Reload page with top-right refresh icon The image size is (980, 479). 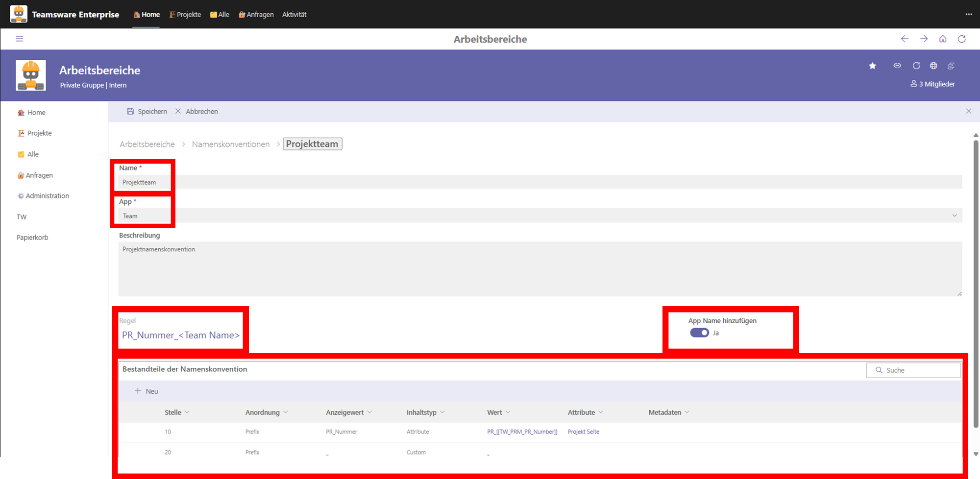pyautogui.click(x=962, y=39)
